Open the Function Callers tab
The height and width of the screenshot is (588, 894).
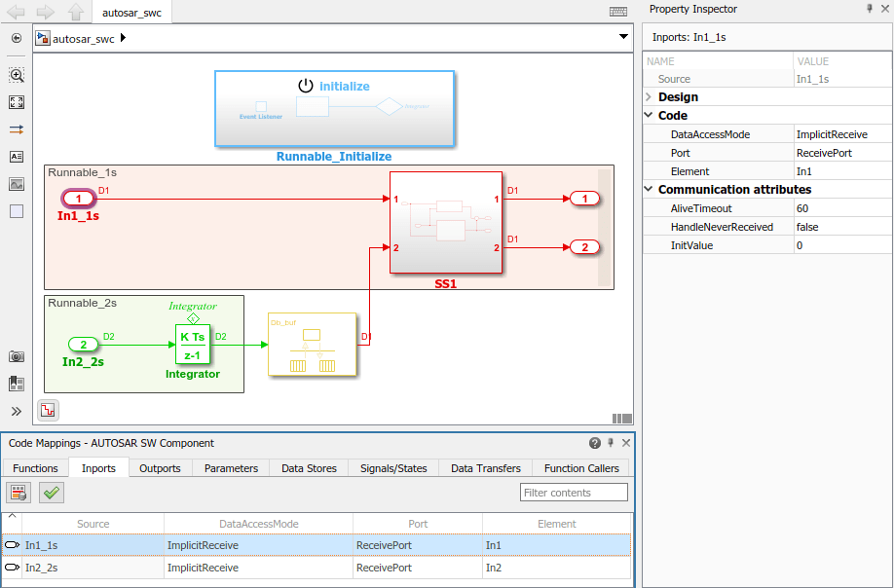581,468
